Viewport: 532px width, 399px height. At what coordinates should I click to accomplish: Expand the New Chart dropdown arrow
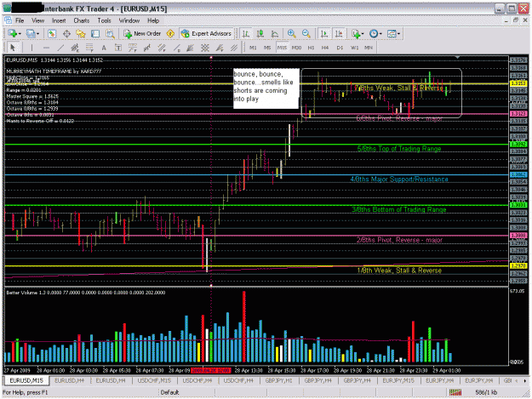click(20, 33)
